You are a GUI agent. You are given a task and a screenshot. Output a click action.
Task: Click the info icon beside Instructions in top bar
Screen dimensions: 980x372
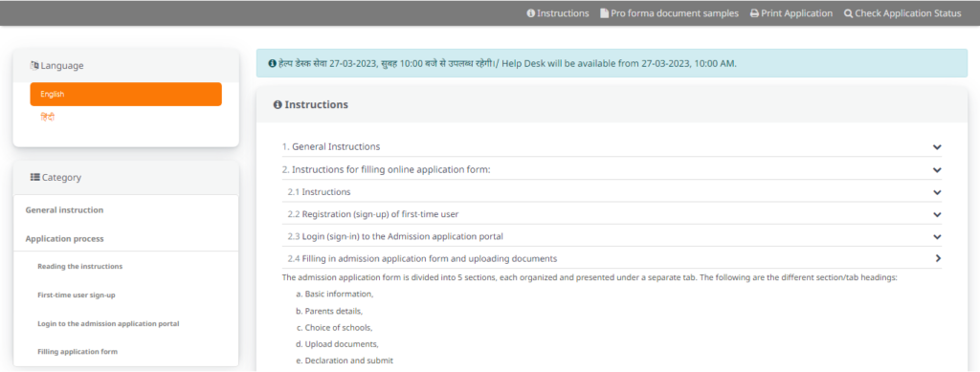tap(530, 13)
